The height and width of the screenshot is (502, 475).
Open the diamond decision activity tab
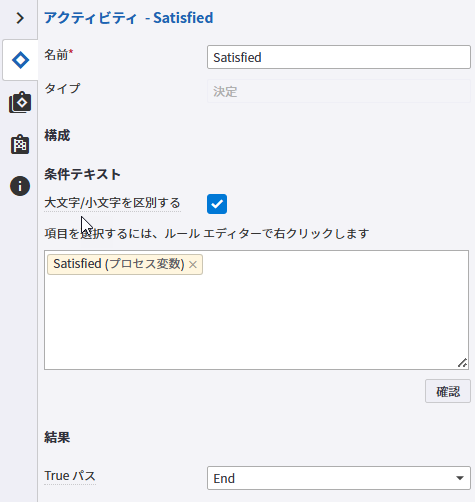pyautogui.click(x=20, y=60)
